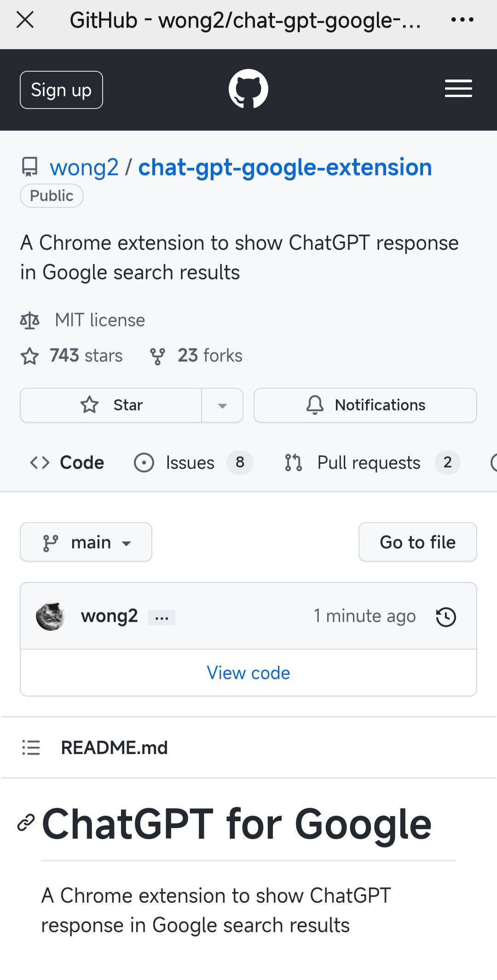Click the forks count icon
This screenshot has width=497, height=980.
157,356
